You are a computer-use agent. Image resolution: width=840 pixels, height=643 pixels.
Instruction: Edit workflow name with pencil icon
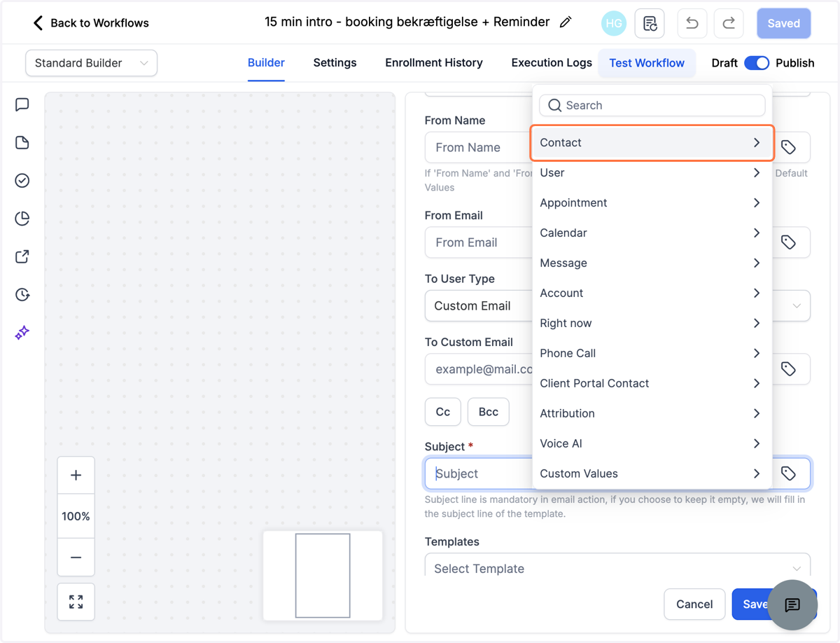[566, 22]
